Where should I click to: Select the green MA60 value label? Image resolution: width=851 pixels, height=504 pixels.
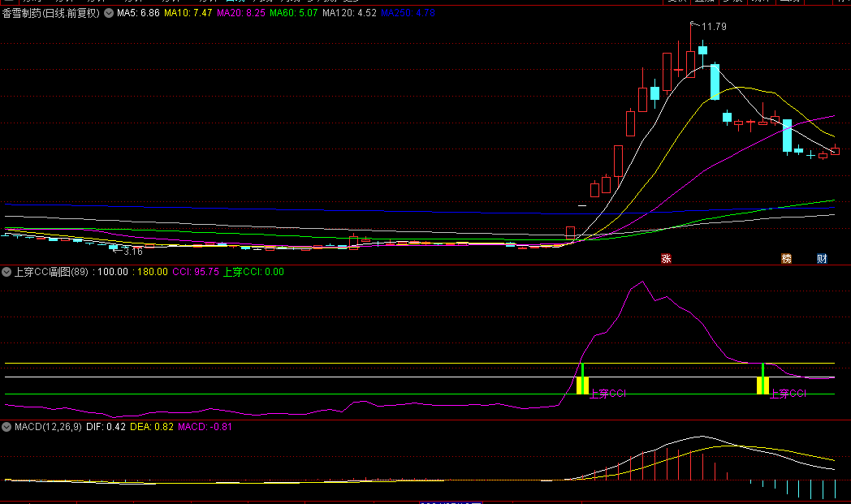[293, 14]
